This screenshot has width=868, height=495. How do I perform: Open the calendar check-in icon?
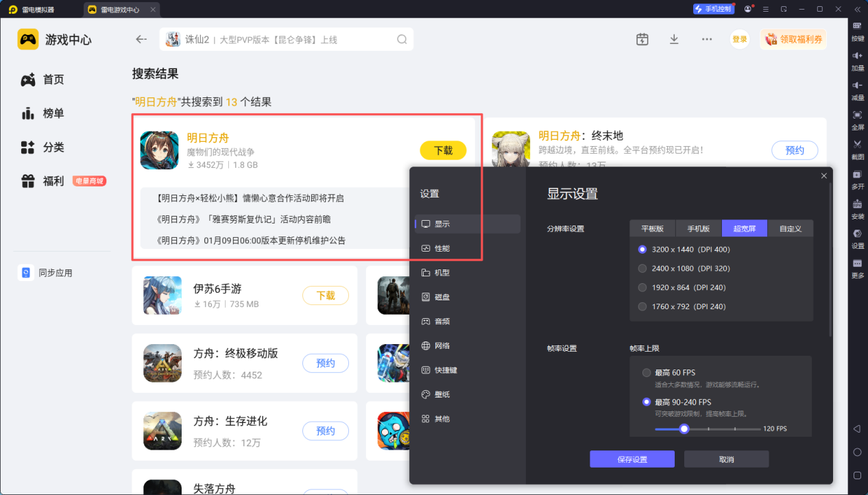pos(642,39)
